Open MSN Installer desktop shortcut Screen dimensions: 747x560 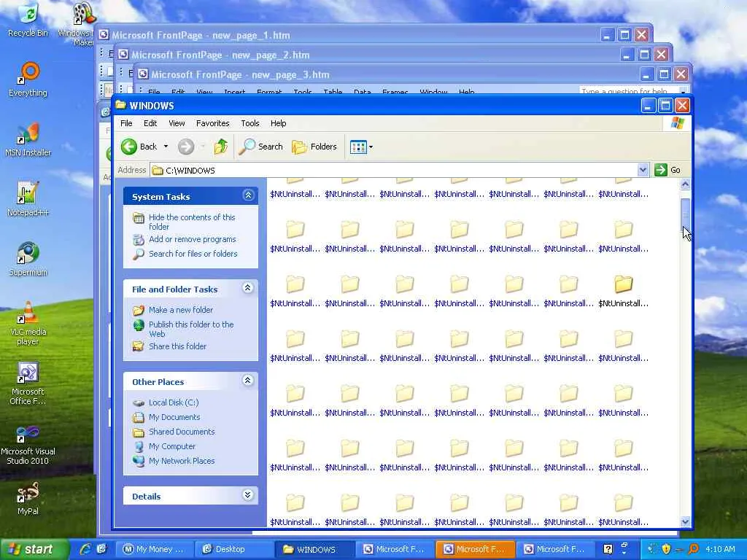click(28, 140)
